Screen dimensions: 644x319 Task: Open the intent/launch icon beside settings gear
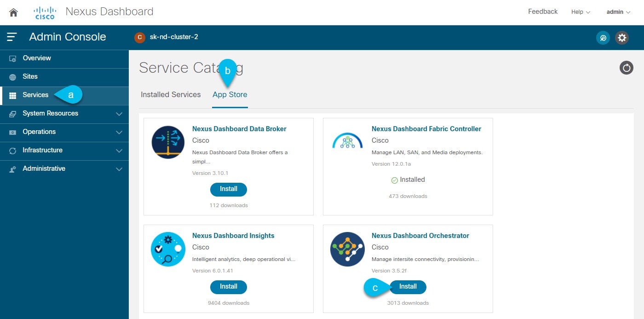pos(603,38)
